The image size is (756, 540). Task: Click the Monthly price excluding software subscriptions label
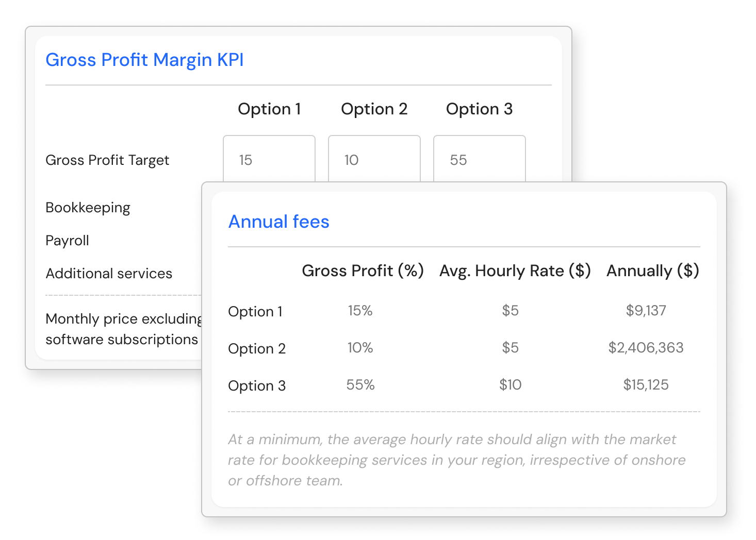(x=123, y=329)
